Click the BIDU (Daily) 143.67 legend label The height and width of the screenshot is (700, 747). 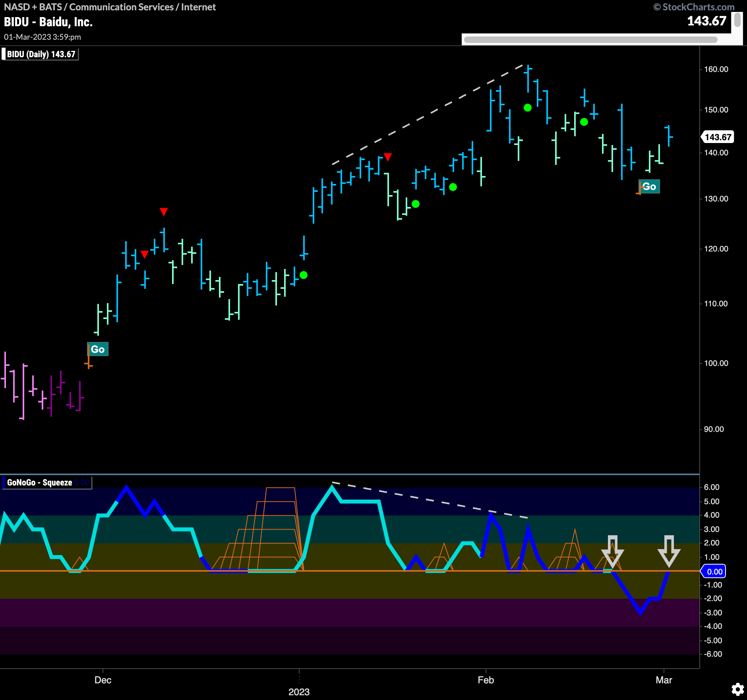40,54
